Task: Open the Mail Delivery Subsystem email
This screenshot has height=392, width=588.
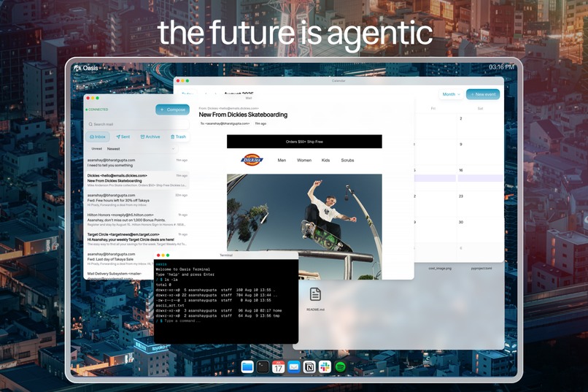Action: click(x=118, y=276)
